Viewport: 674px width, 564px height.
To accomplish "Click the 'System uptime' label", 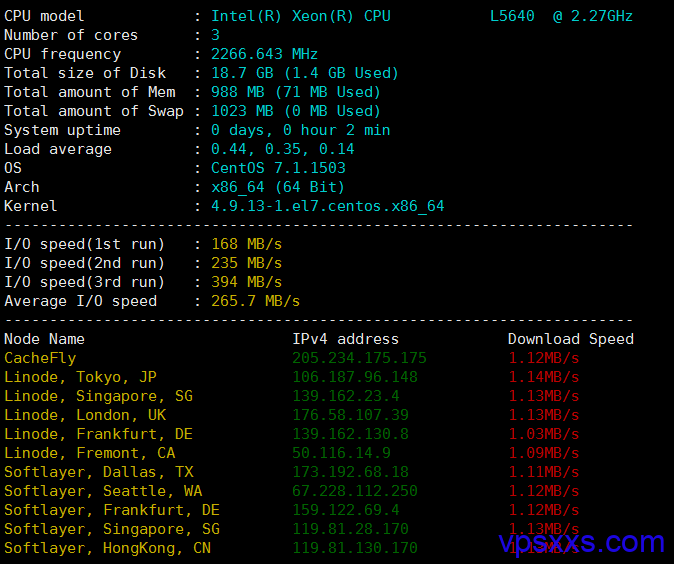I will 62,130.
